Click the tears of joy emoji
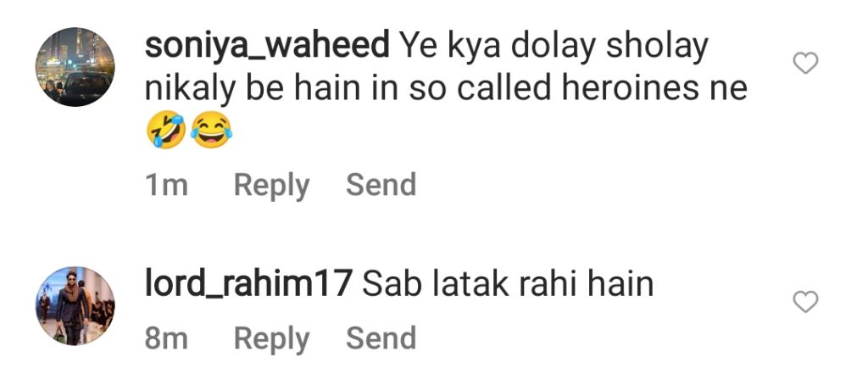Viewport: 868px width, 385px height. (x=211, y=129)
